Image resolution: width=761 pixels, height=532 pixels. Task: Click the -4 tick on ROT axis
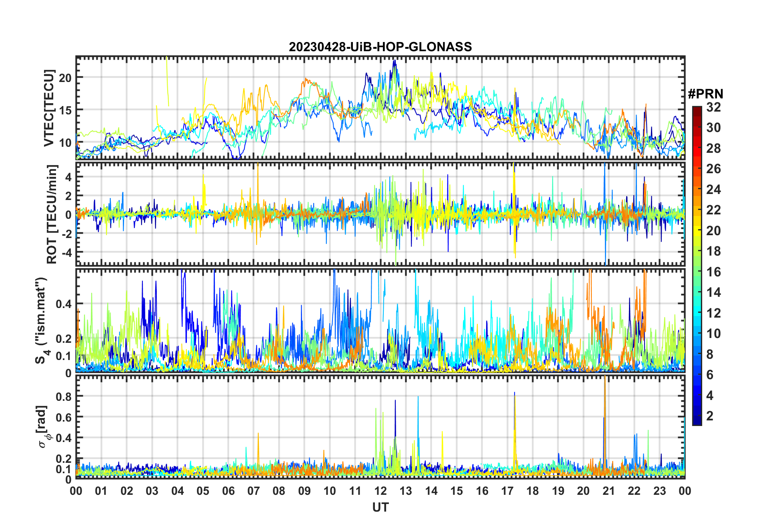tap(66, 252)
